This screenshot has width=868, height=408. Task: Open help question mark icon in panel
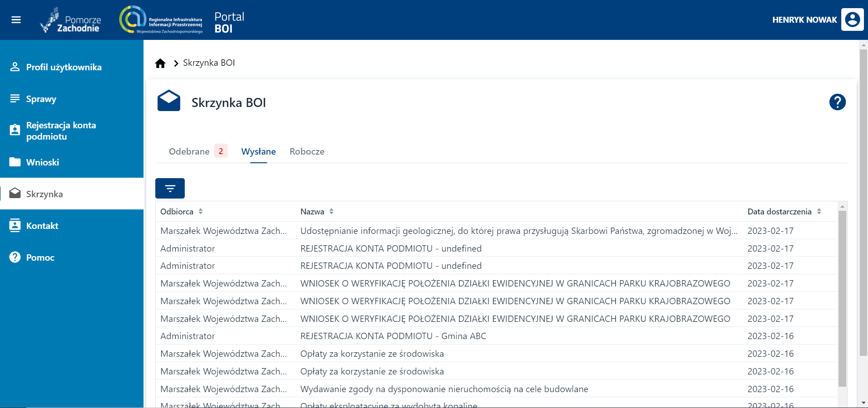(837, 102)
